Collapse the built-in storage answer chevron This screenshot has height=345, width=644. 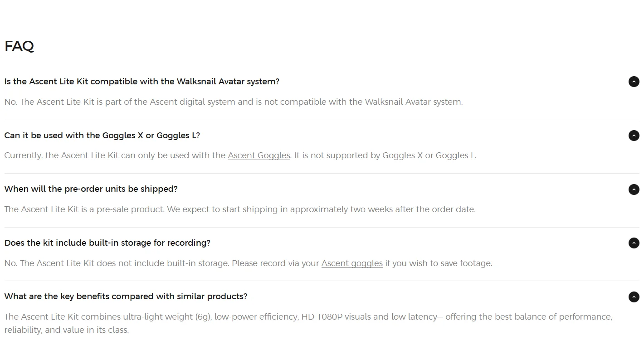click(x=634, y=243)
